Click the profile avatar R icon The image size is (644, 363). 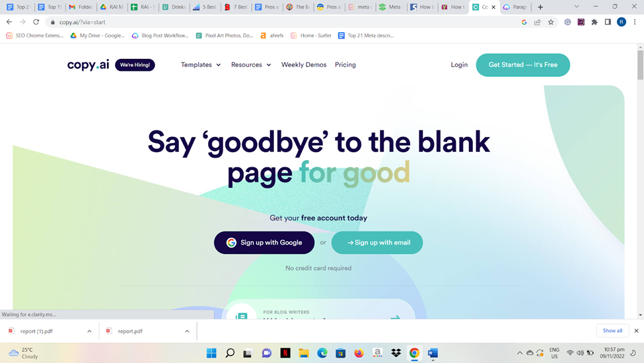622,22
